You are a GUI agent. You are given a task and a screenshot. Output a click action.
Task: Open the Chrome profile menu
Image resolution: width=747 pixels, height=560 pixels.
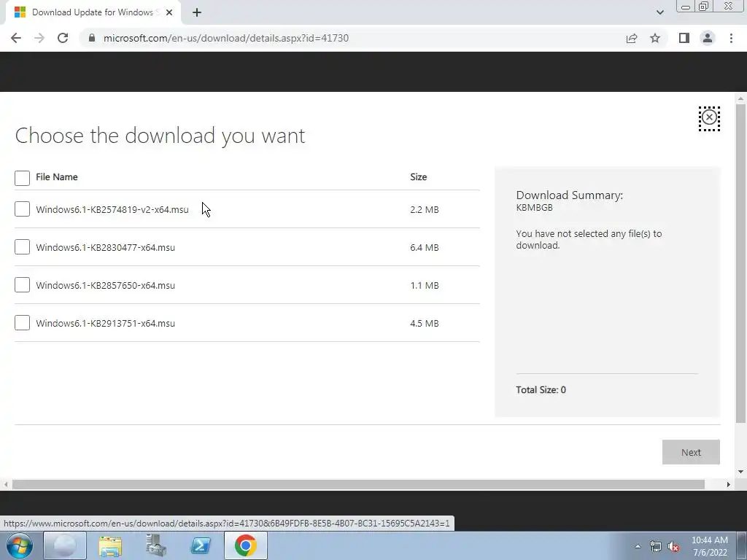pos(708,38)
